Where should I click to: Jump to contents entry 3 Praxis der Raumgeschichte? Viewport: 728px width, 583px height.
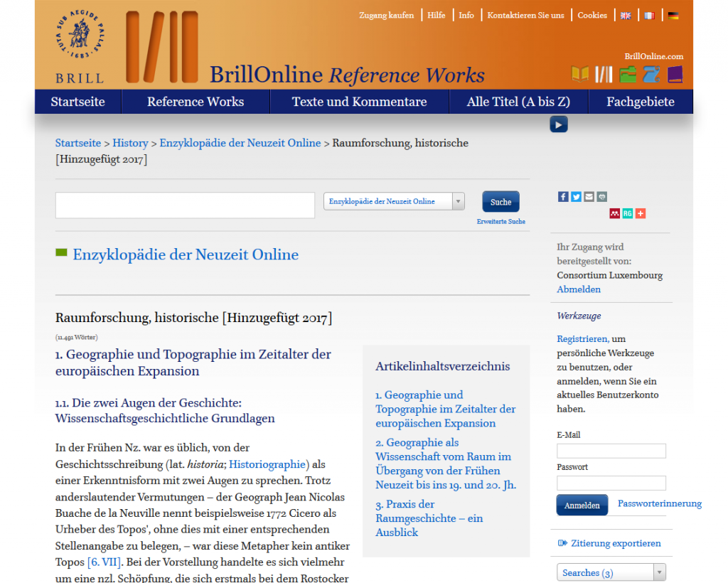(429, 518)
